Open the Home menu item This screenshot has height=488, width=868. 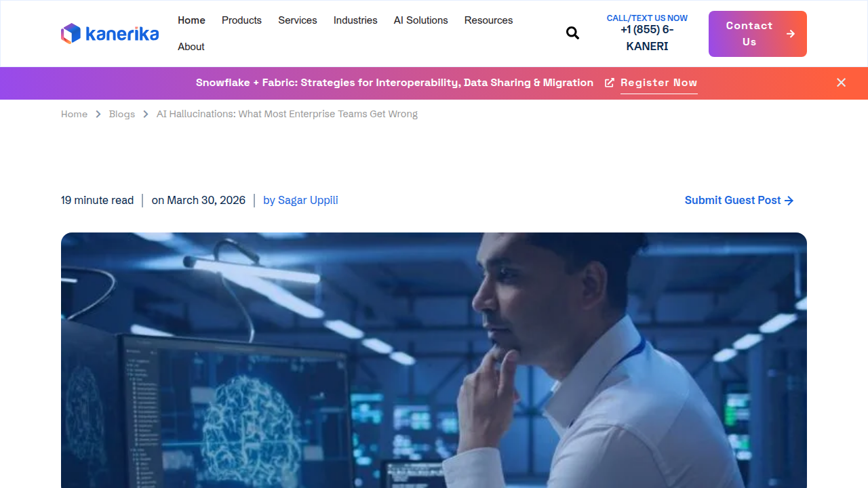click(x=191, y=20)
